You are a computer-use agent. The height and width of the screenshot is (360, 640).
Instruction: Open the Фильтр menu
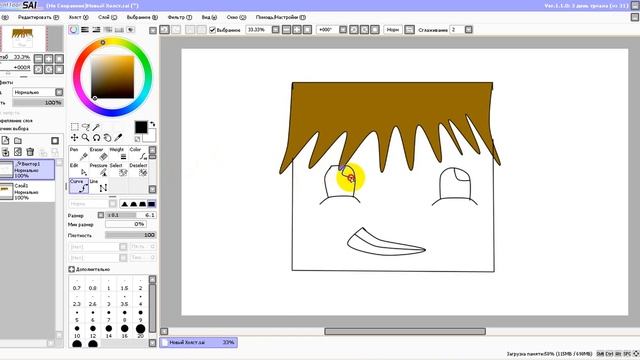click(x=180, y=17)
